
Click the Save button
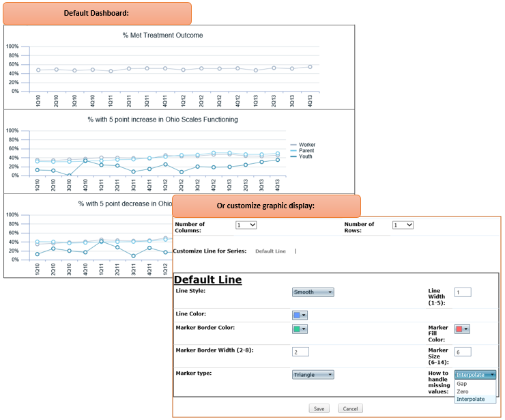tap(319, 408)
